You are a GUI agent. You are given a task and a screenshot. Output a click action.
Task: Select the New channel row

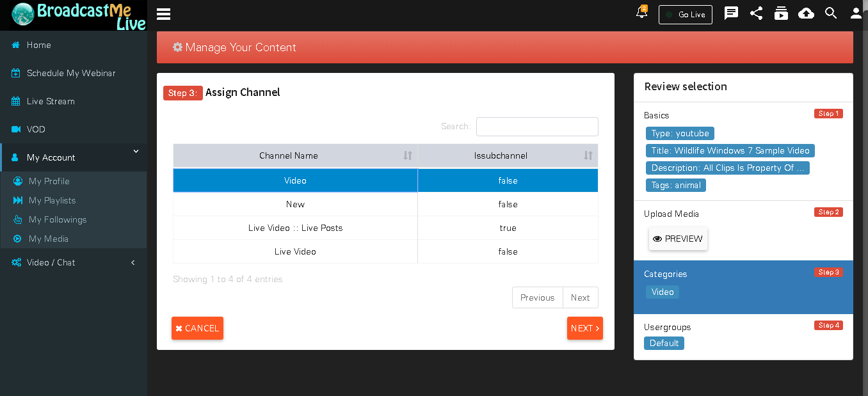coord(385,204)
